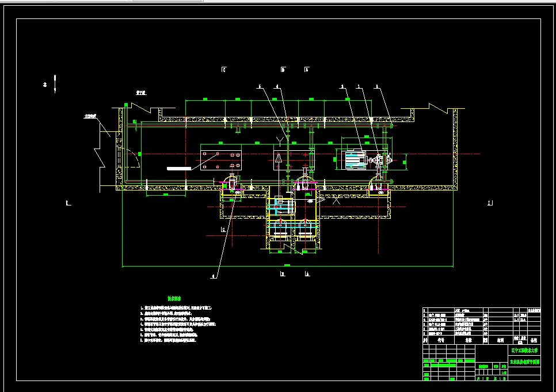Select section marker C beside the sump pit
The height and width of the screenshot is (392, 556).
click(x=223, y=230)
